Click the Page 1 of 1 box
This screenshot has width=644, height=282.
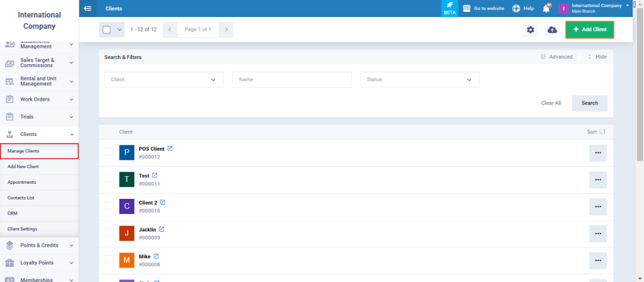pyautogui.click(x=198, y=30)
